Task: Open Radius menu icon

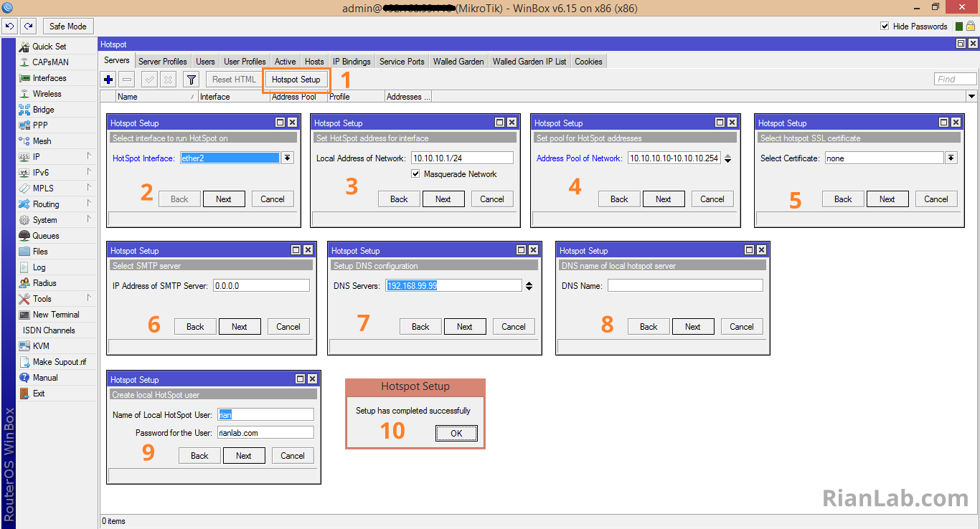Action: pos(24,283)
